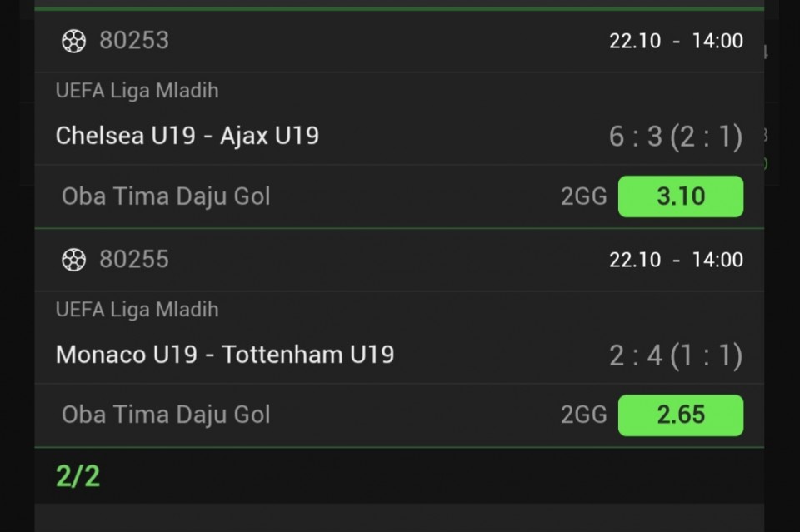Select the 6 : 3 (2 : 1) score

point(675,137)
